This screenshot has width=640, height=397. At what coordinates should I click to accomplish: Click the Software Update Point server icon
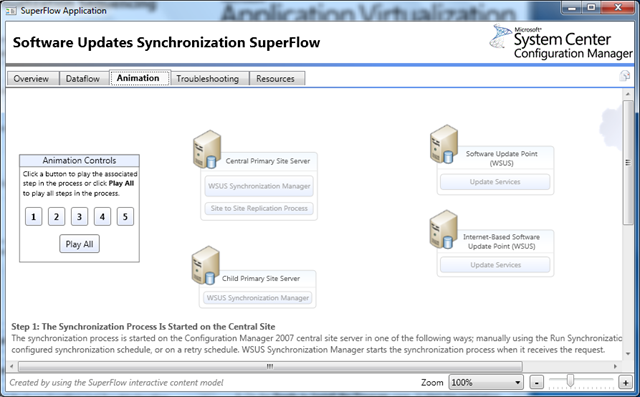444,144
